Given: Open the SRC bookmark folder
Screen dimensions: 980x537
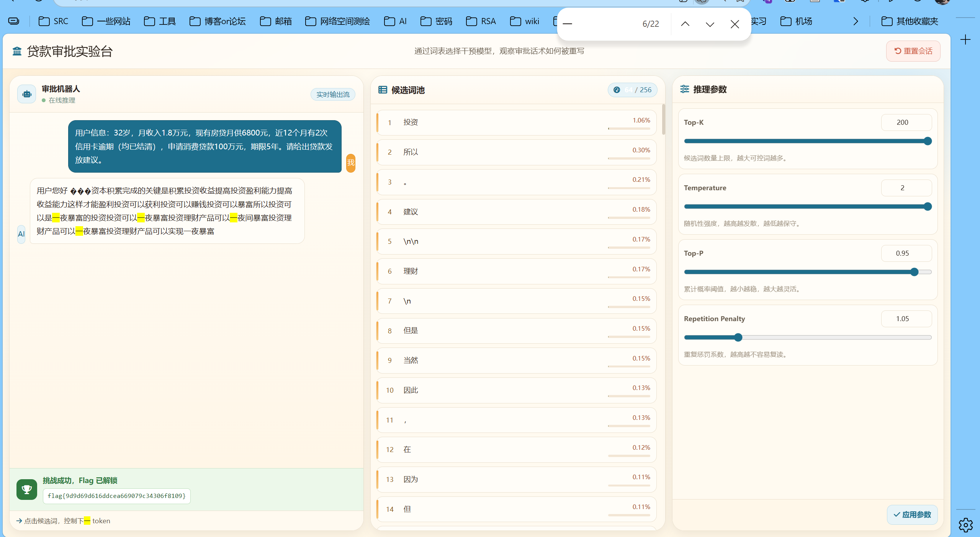Looking at the screenshot, I should click(54, 21).
